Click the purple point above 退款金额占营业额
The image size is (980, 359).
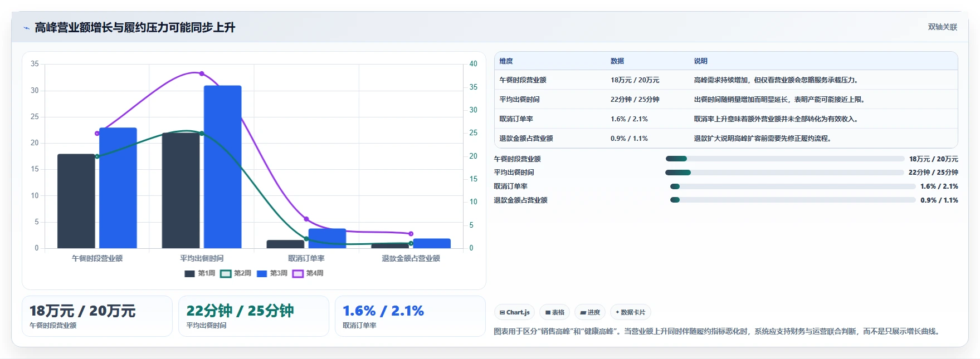pyautogui.click(x=411, y=234)
